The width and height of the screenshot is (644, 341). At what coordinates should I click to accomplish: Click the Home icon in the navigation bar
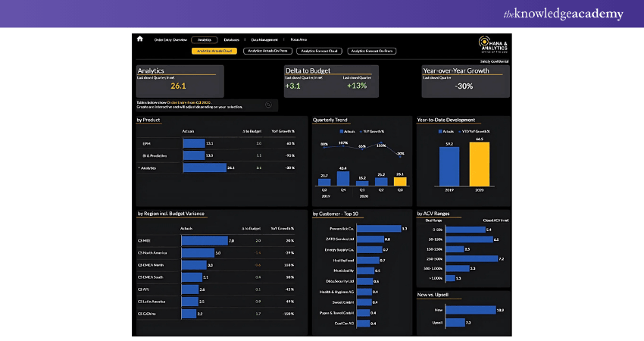point(139,39)
